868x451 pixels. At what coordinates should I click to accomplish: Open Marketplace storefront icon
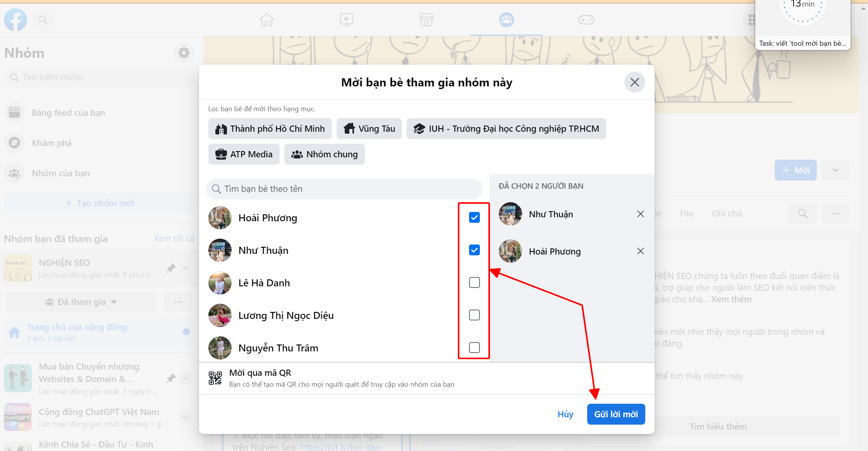point(426,19)
